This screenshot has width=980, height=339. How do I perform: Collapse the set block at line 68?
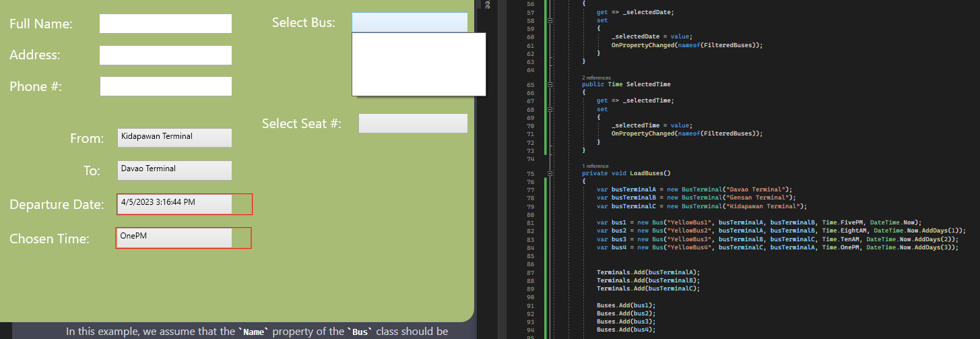550,109
